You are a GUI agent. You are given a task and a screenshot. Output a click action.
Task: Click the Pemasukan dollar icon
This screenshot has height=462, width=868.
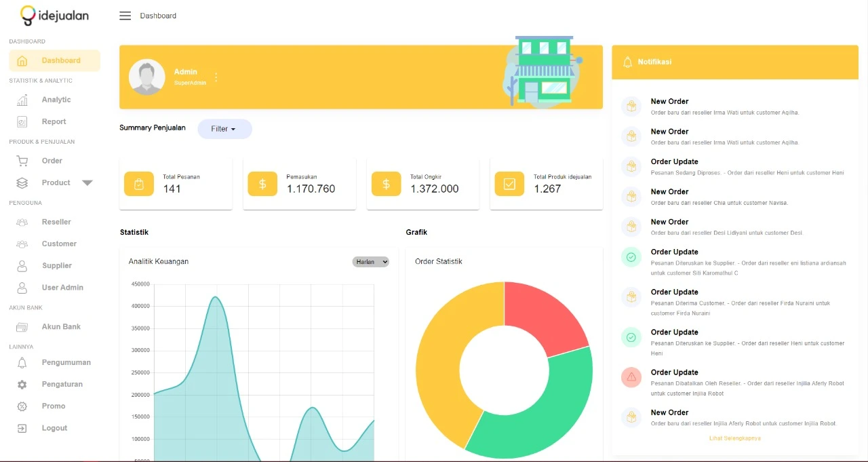(x=262, y=184)
